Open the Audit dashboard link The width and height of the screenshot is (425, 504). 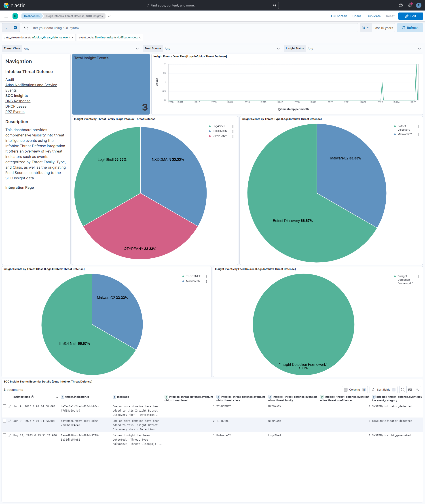[10, 80]
